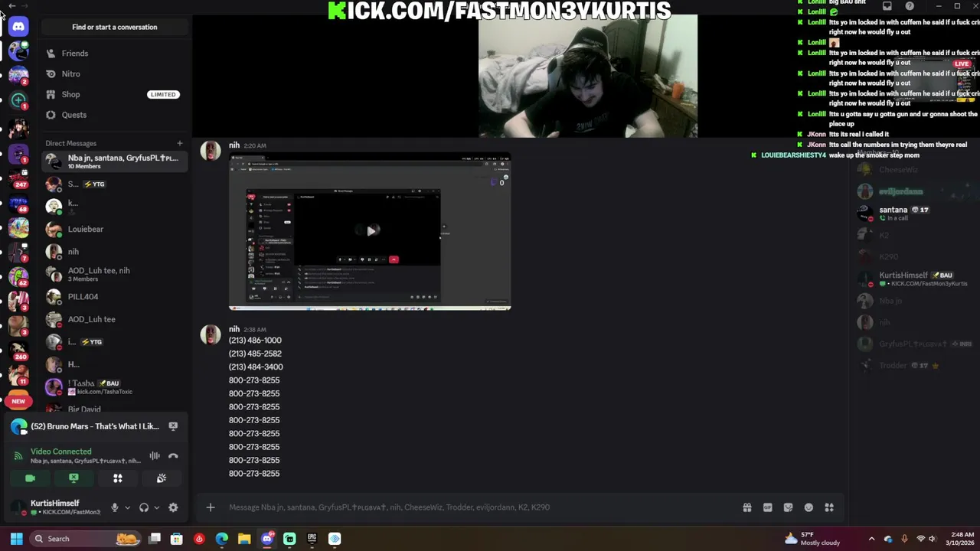This screenshot has height=551, width=980.
Task: Open AOD_Luh tee, nih group chat
Action: 115,274
